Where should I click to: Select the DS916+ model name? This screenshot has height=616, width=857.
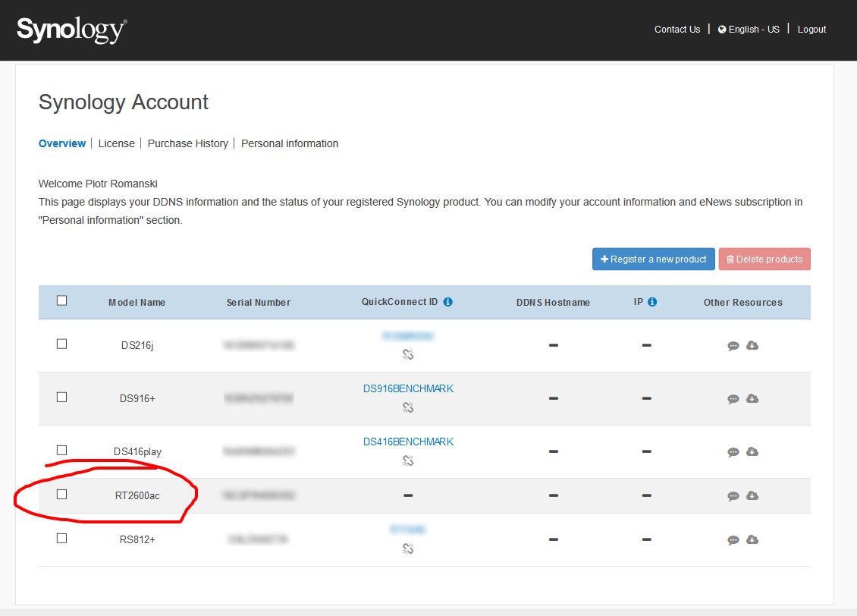pos(137,398)
